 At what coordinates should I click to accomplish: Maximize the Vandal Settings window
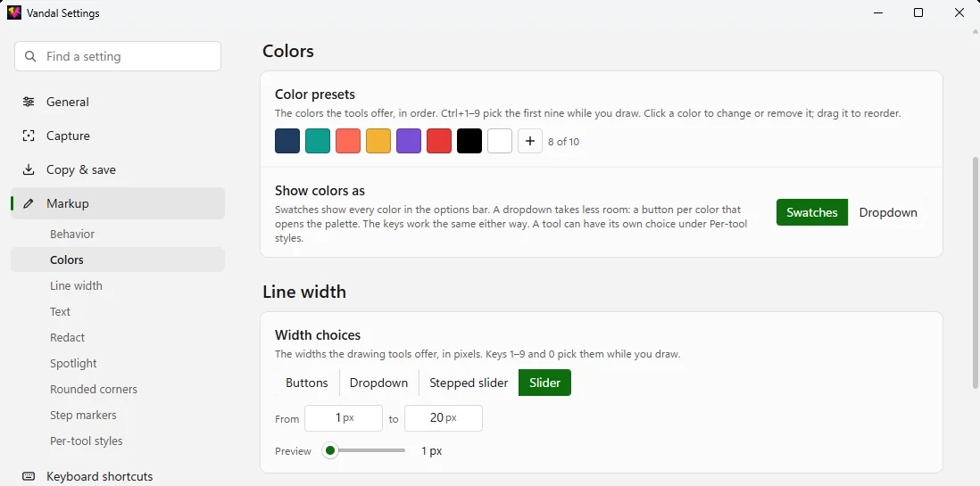(x=918, y=12)
